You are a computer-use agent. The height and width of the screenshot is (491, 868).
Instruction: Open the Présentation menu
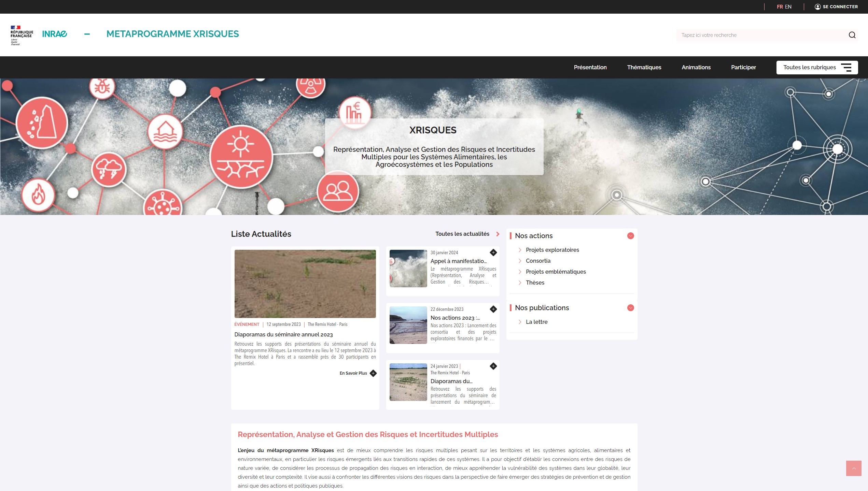[590, 67]
